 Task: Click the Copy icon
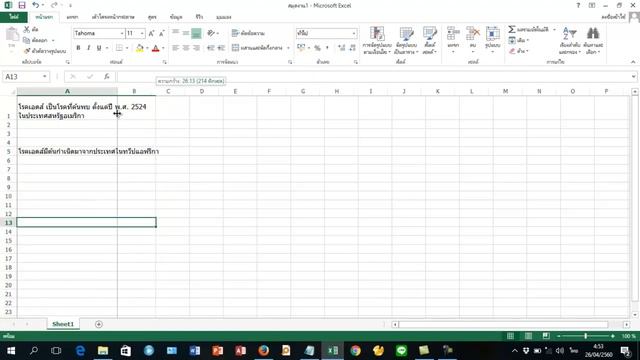(27, 40)
